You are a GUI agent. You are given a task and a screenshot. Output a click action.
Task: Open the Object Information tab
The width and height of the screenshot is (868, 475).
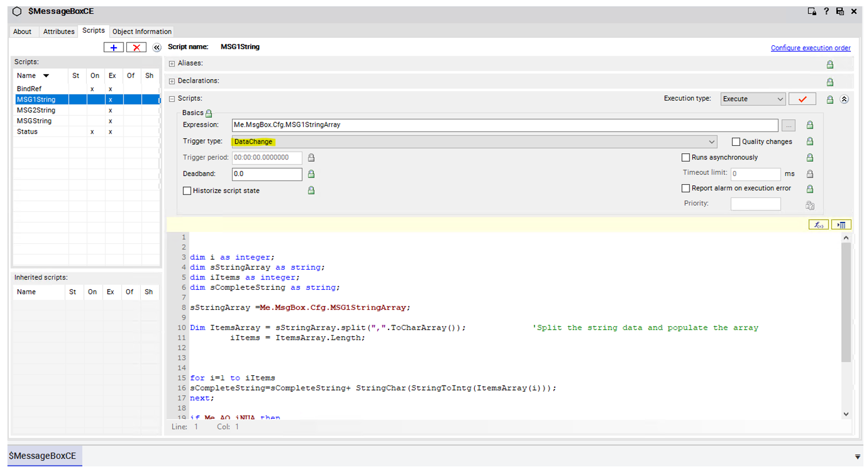(x=142, y=32)
